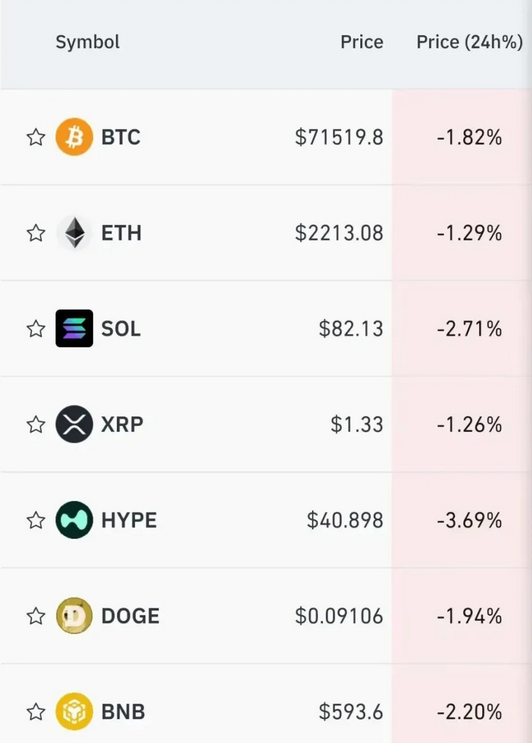Sort by the Symbol column header
This screenshot has width=532, height=743.
coord(88,43)
